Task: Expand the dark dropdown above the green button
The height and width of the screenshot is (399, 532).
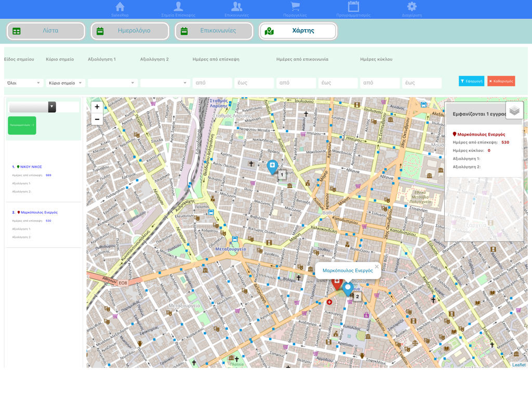Action: [51, 107]
